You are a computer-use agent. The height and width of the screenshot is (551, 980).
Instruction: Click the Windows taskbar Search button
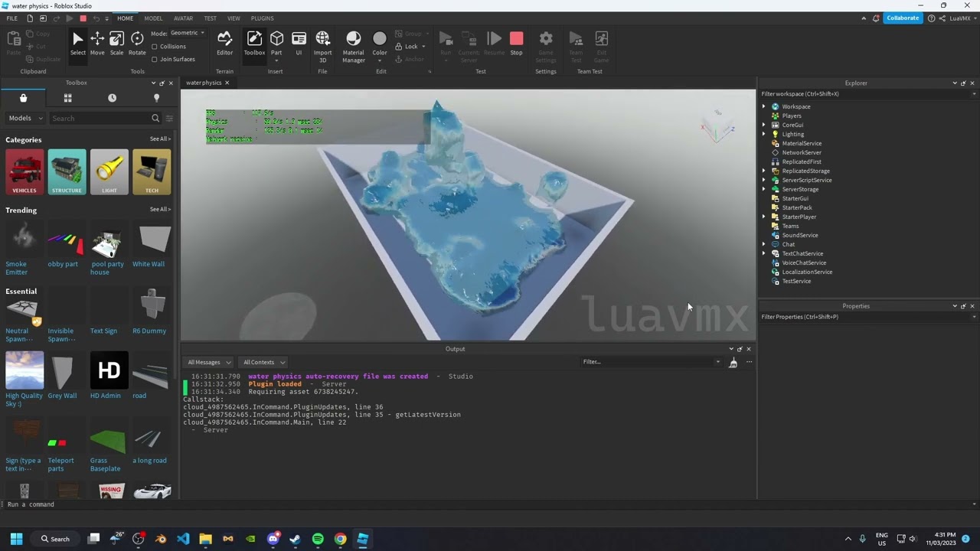[56, 539]
